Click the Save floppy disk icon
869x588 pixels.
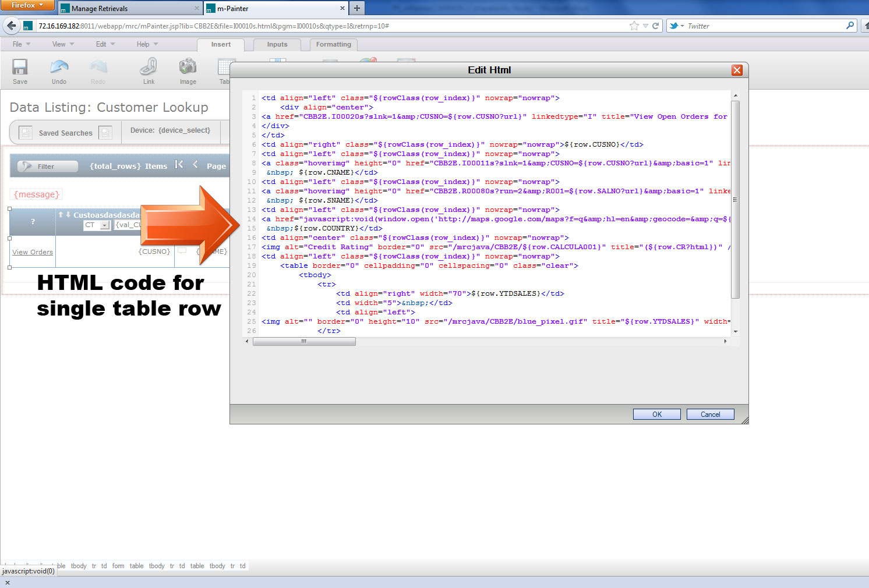coord(20,67)
